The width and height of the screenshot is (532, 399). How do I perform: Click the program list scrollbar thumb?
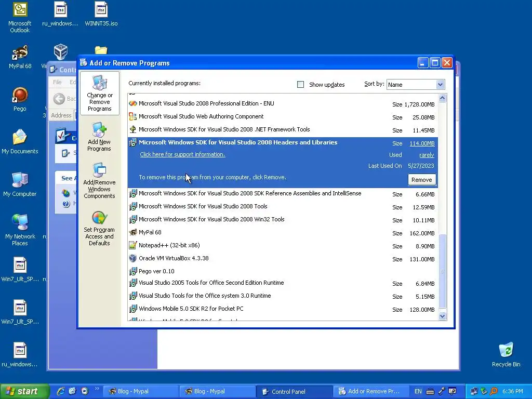[x=442, y=271]
